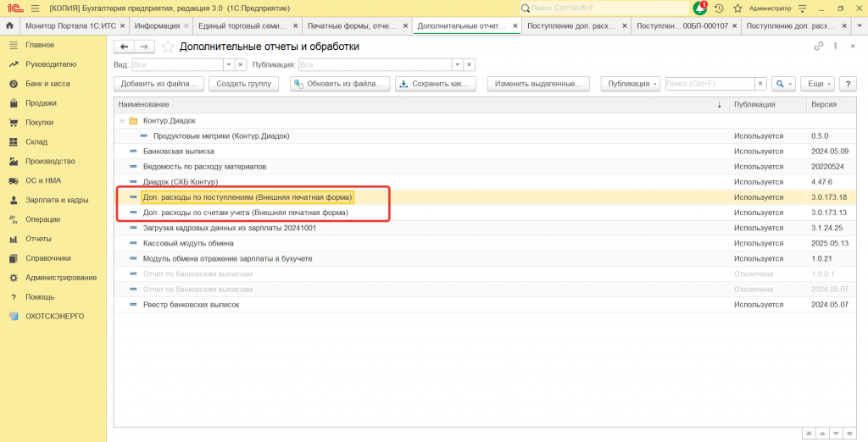Click the Добавить из файла button
The height and width of the screenshot is (442, 868).
point(159,84)
